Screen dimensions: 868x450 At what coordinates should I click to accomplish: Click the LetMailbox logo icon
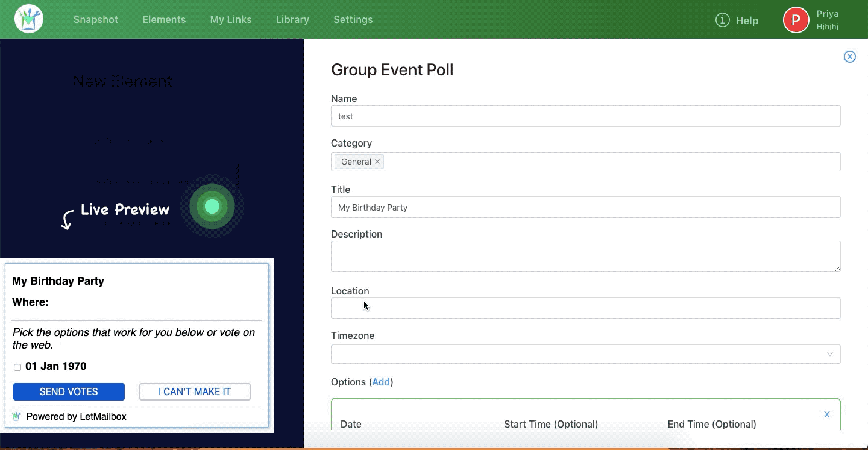pos(29,19)
